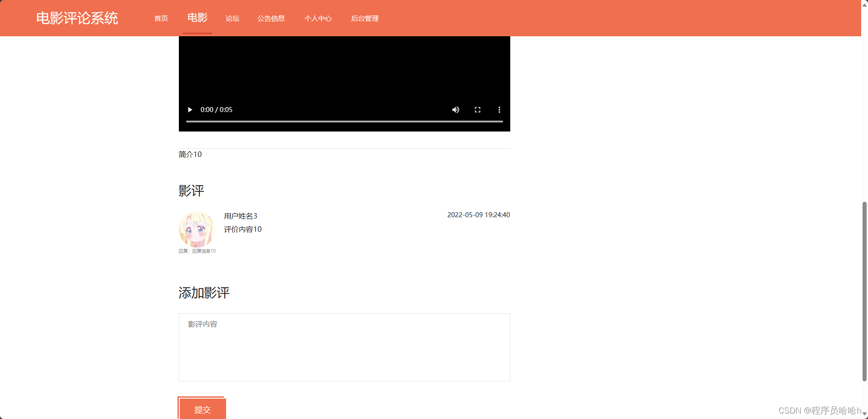
Task: Open the video player's more options menu
Action: (x=499, y=109)
